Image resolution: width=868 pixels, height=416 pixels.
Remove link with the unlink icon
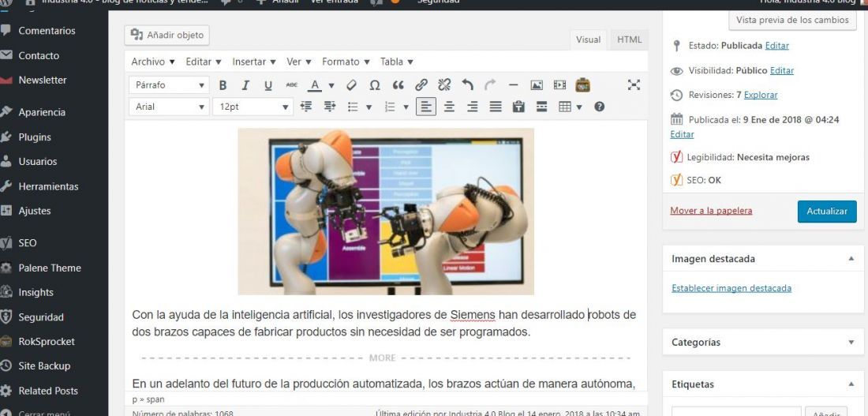click(x=444, y=85)
